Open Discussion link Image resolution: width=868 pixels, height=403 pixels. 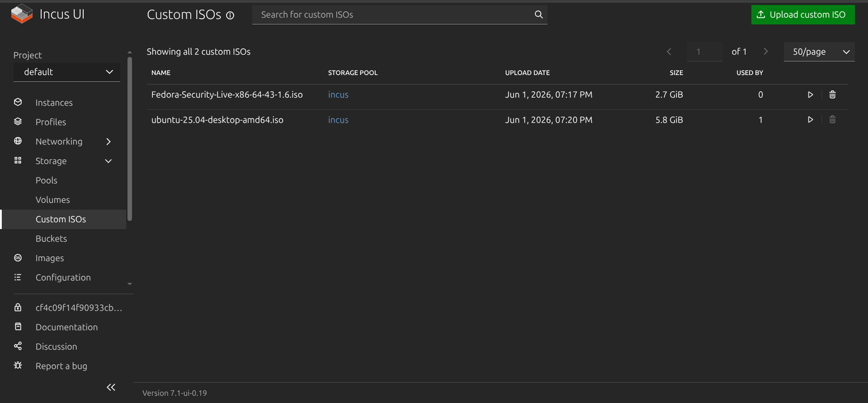56,346
